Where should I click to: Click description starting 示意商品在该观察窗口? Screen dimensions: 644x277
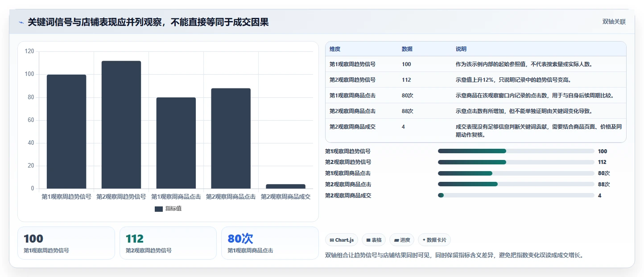click(x=535, y=96)
